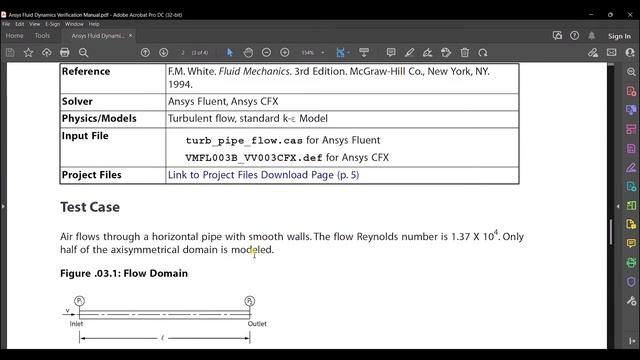Click the Test Case heading

[90, 207]
